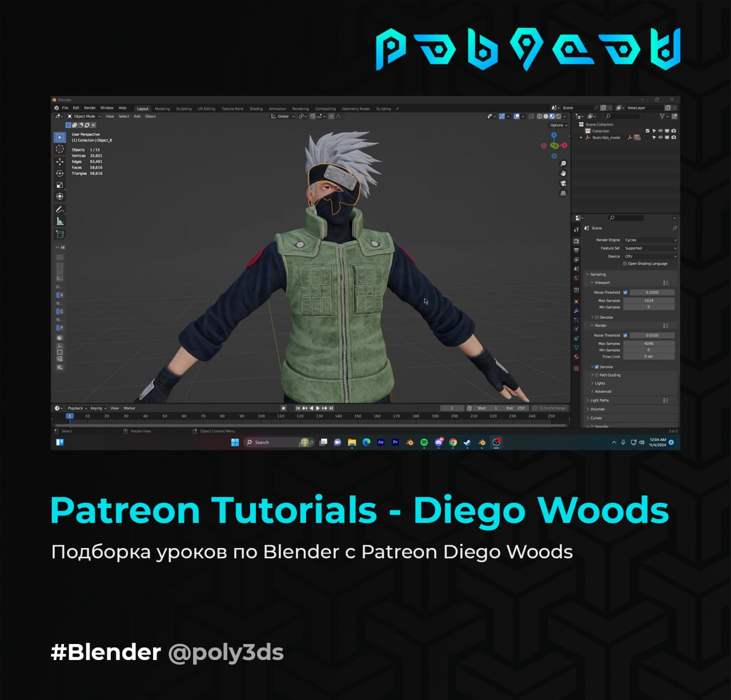Choose the Cursor tool in the toolbar

(59, 149)
